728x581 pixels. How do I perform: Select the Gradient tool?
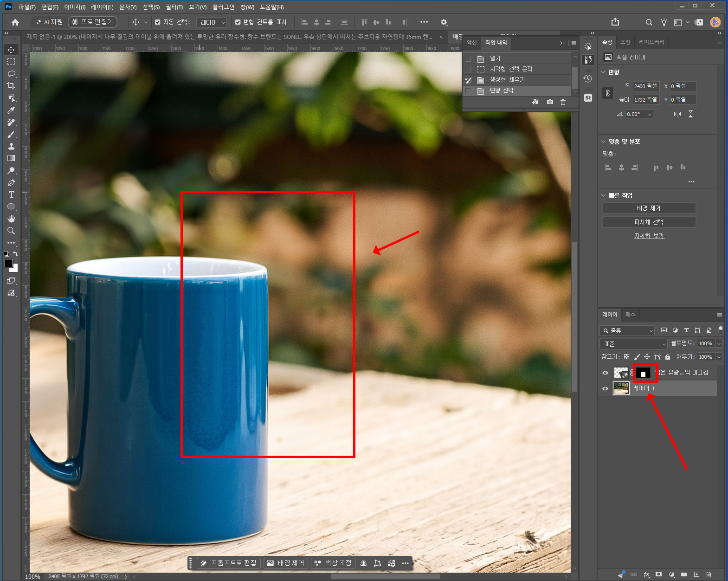11,158
